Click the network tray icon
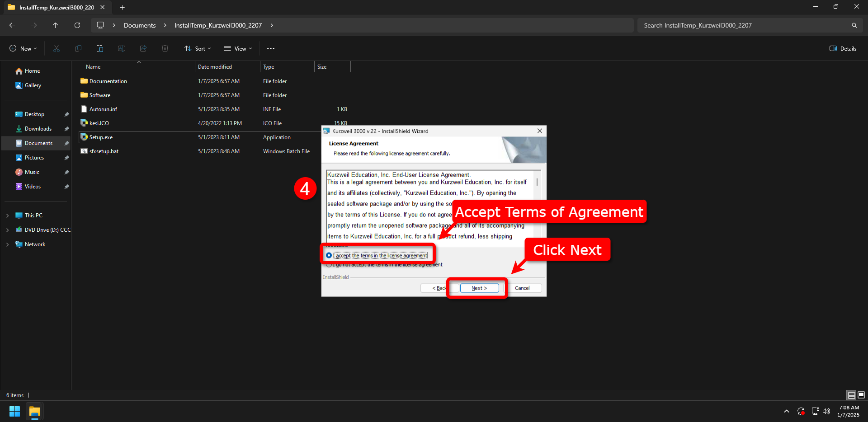Image resolution: width=868 pixels, height=422 pixels. [x=815, y=411]
